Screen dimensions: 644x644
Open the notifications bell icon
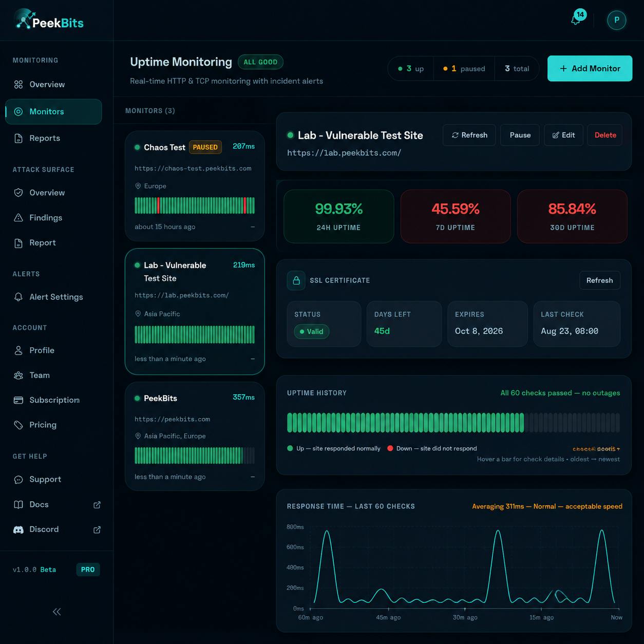(576, 20)
